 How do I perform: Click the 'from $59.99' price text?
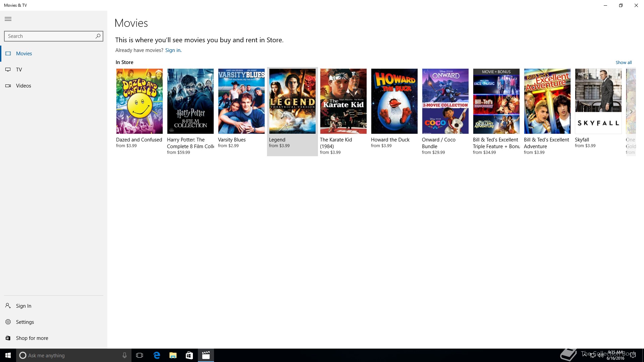click(178, 153)
